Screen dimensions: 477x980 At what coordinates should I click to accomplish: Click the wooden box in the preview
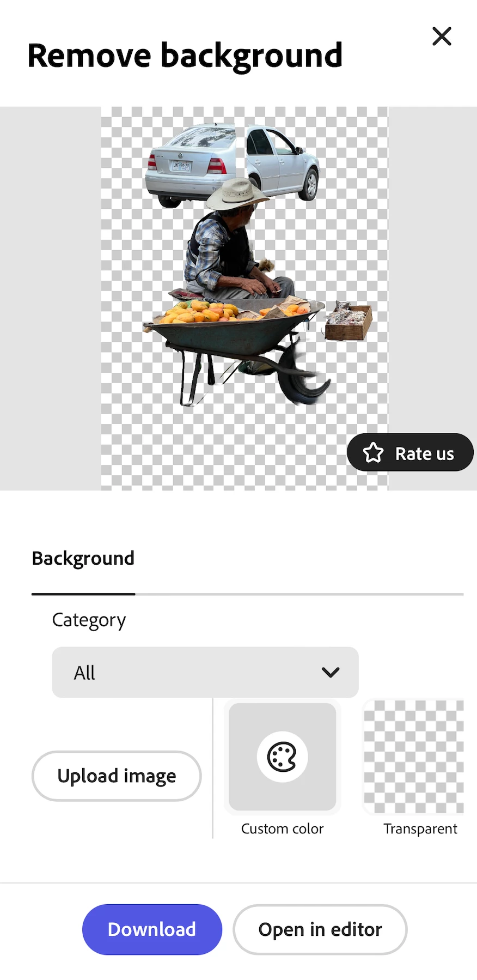(348, 322)
